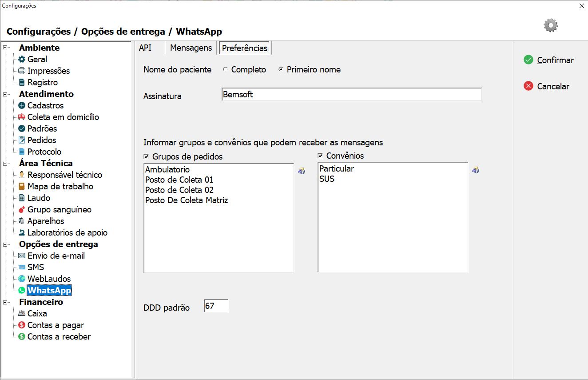
Task: Open WebLaudos settings in tree
Action: click(x=49, y=279)
